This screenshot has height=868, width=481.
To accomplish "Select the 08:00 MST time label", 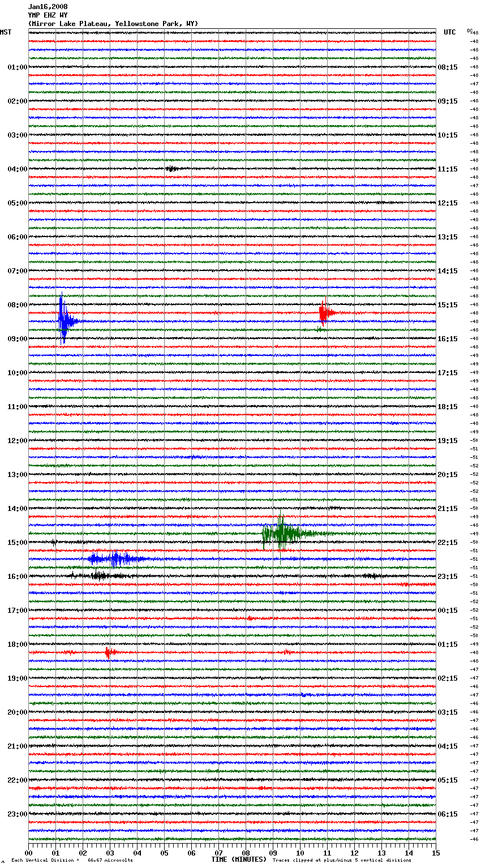I will 17,305.
